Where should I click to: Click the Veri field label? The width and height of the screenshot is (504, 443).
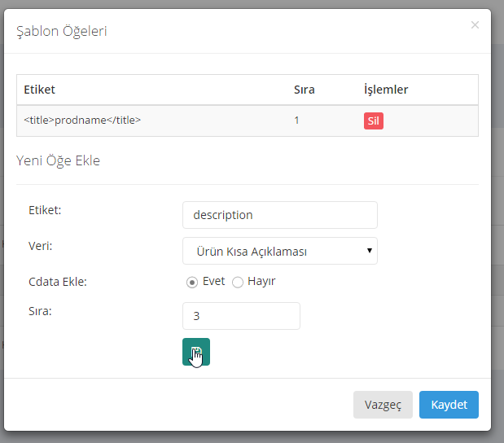pyautogui.click(x=40, y=245)
